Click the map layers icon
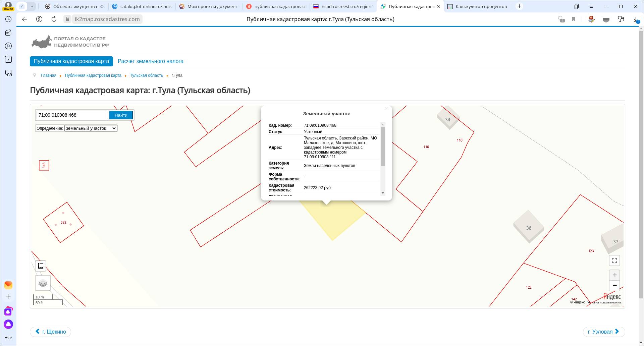 pos(43,283)
